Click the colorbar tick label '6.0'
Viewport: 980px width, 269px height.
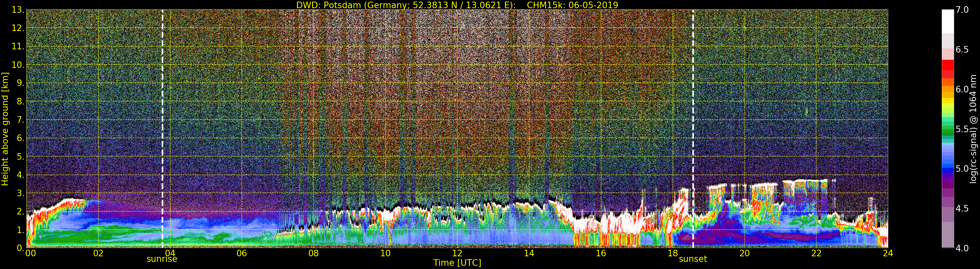[962, 89]
